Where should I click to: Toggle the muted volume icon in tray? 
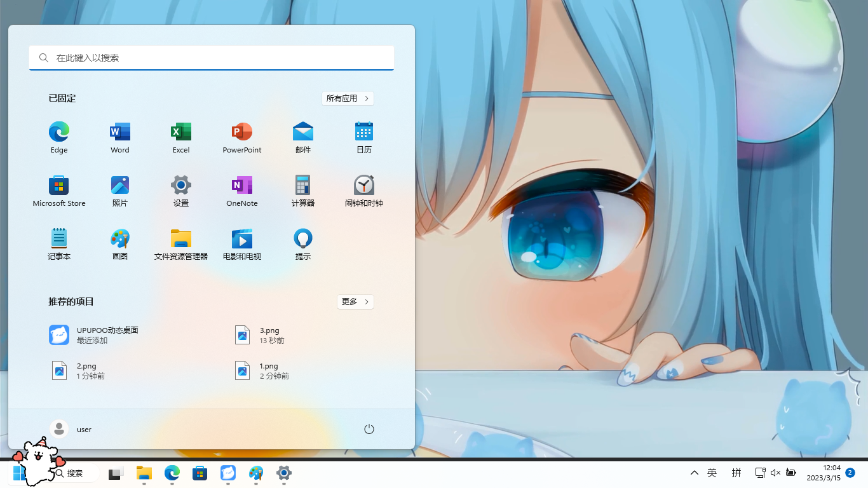click(775, 473)
